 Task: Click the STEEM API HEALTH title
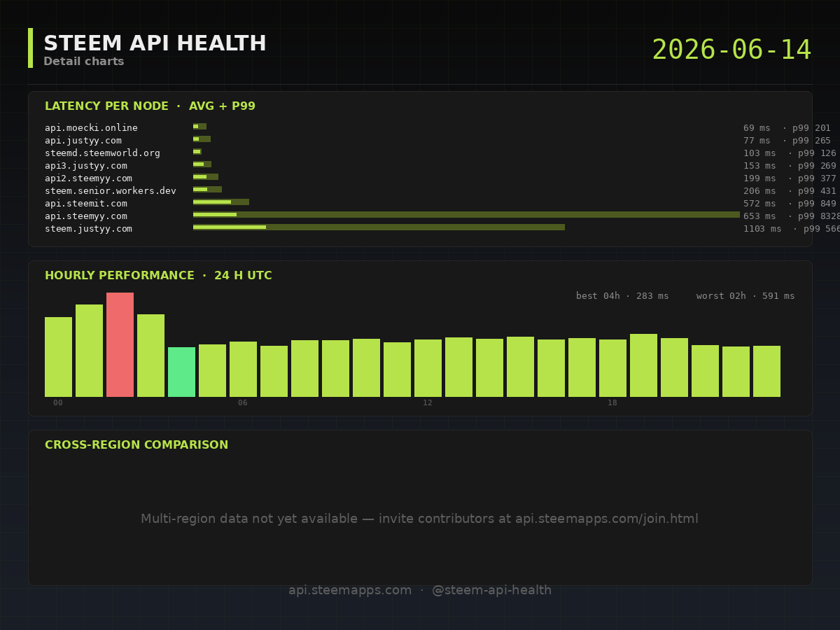pyautogui.click(x=155, y=43)
